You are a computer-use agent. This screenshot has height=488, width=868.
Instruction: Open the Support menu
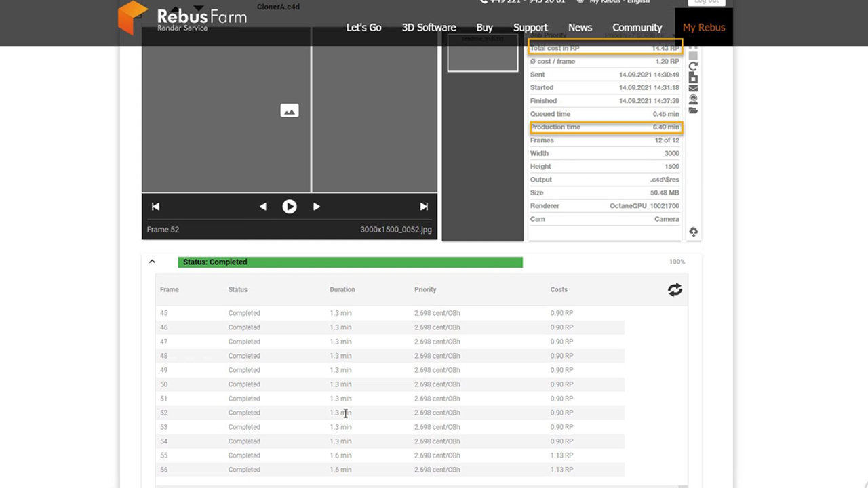tap(530, 28)
